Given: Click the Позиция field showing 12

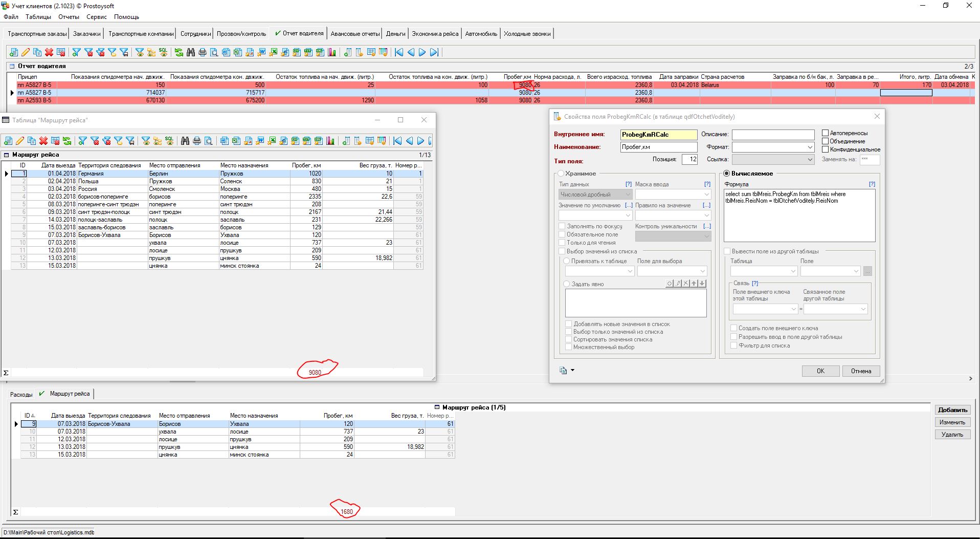Looking at the screenshot, I should pyautogui.click(x=689, y=159).
